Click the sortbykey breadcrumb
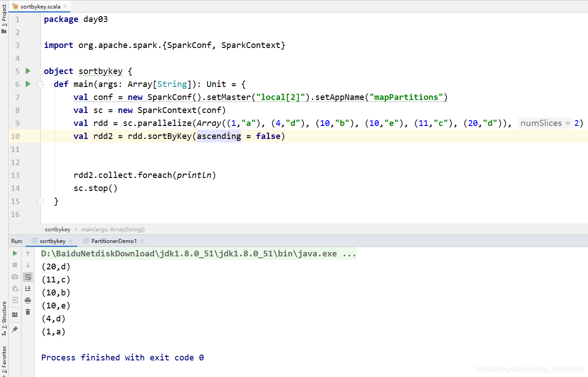 coord(57,230)
